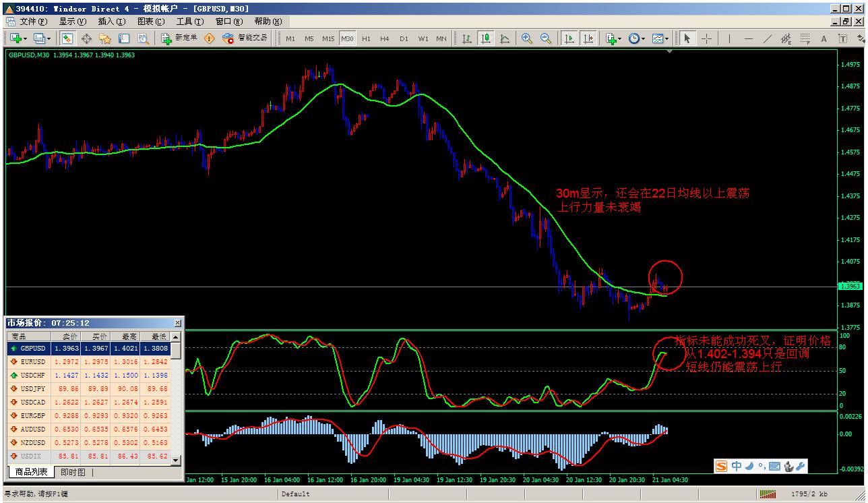Select the text A tool

[824, 38]
